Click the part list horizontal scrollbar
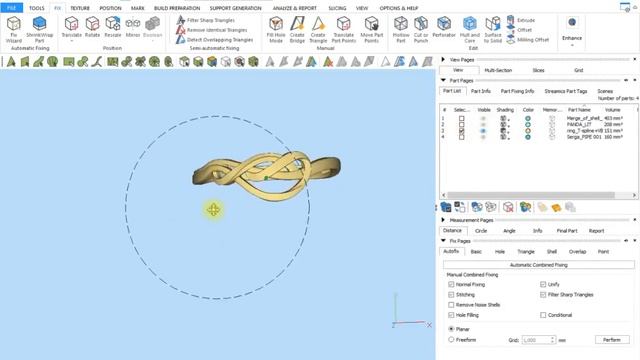This screenshot has width=640, height=360. (x=531, y=195)
